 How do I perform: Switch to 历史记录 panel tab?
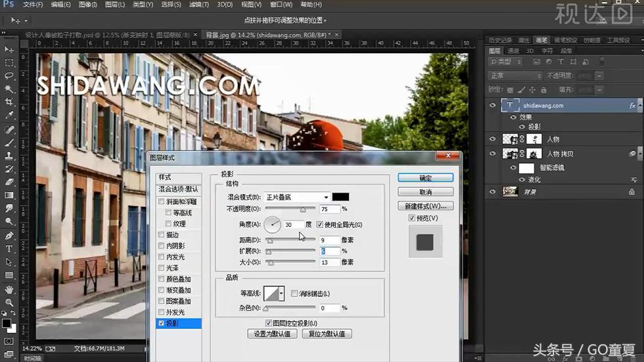coord(500,40)
